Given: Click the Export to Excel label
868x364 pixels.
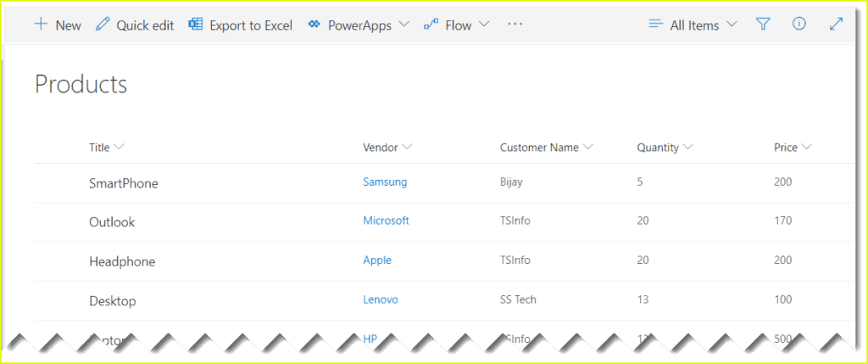Looking at the screenshot, I should pyautogui.click(x=251, y=25).
